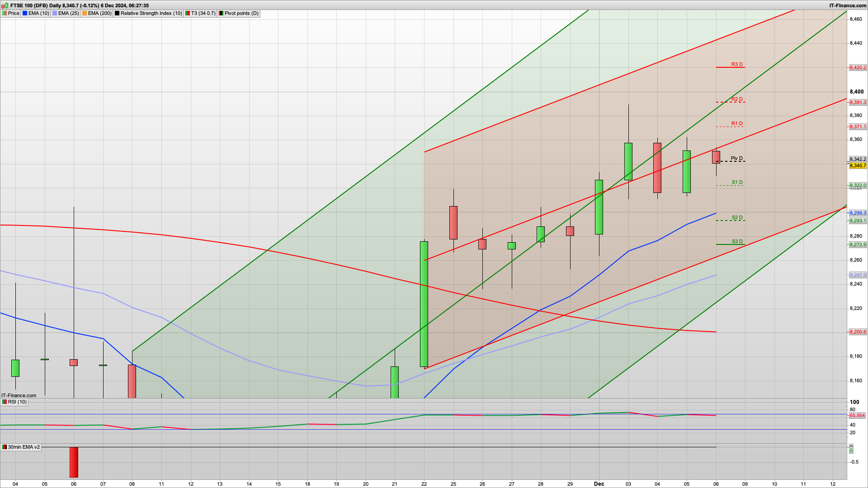Click the orange EMA (200) swatch icon
Viewport: 868px width, 488px height.
(85, 14)
